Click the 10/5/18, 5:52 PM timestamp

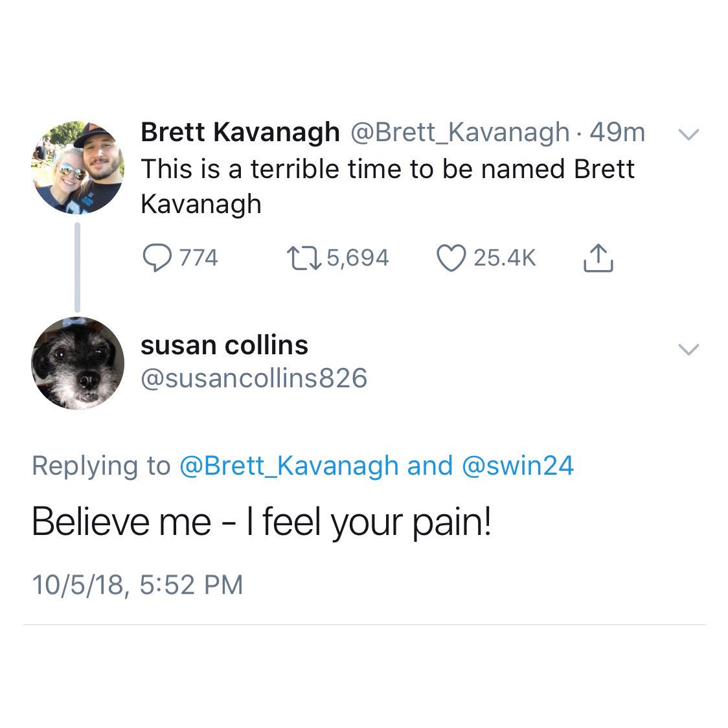137,584
